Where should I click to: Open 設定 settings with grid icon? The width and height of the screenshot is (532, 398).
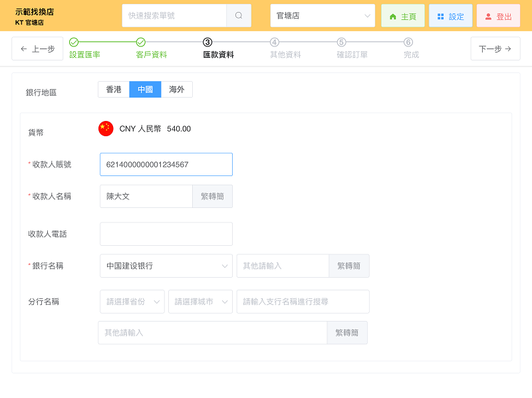pos(450,16)
